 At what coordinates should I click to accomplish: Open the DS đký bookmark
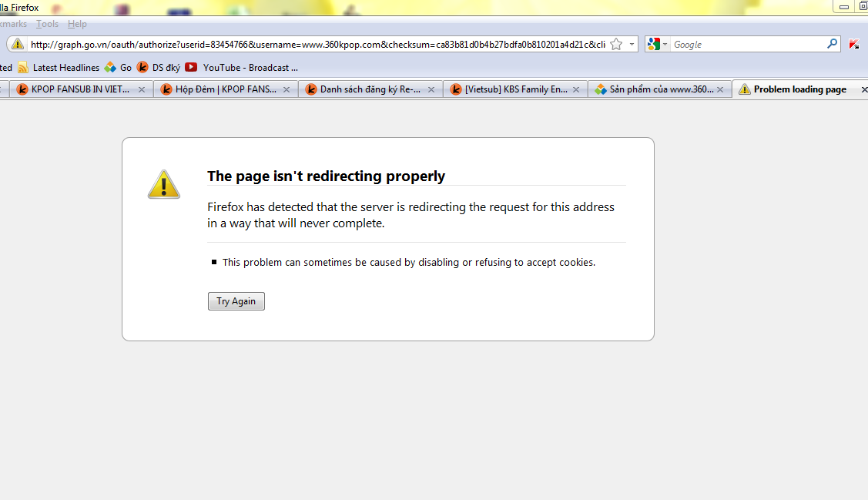click(159, 68)
